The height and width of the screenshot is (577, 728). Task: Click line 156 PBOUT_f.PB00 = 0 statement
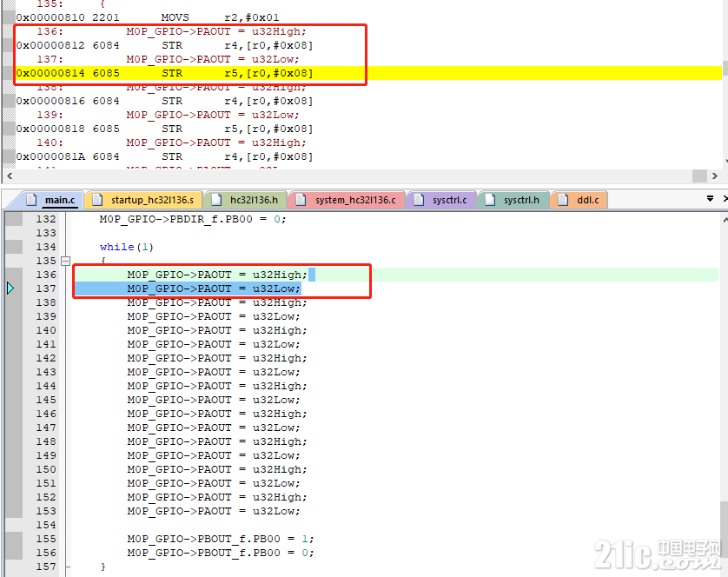(x=221, y=553)
